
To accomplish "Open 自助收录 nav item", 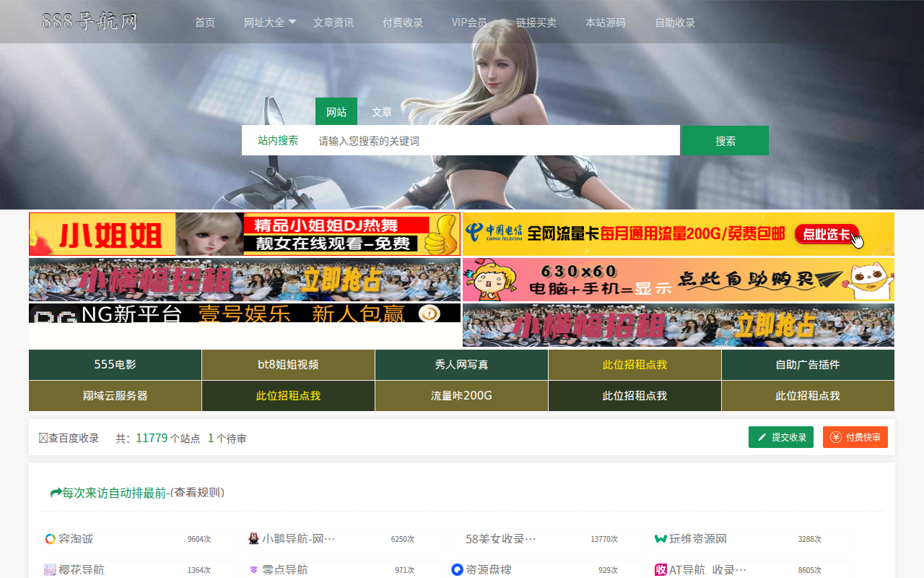I will point(675,22).
